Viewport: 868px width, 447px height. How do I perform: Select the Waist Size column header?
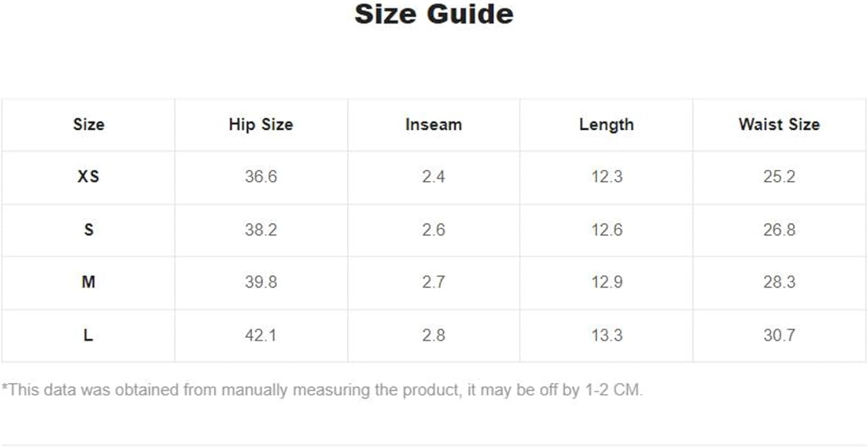779,124
